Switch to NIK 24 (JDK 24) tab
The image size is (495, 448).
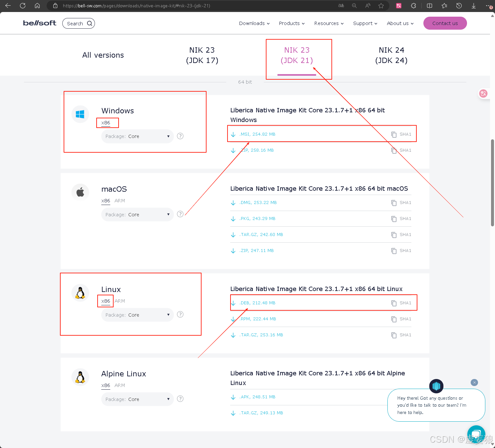pyautogui.click(x=391, y=55)
